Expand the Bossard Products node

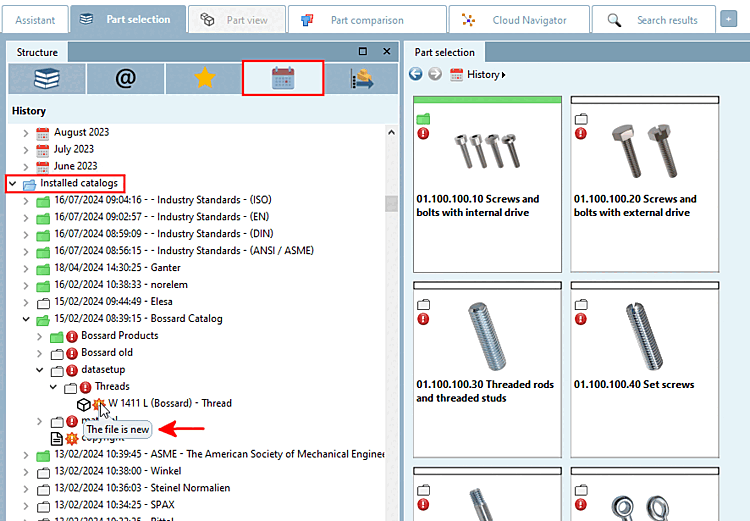pos(40,336)
